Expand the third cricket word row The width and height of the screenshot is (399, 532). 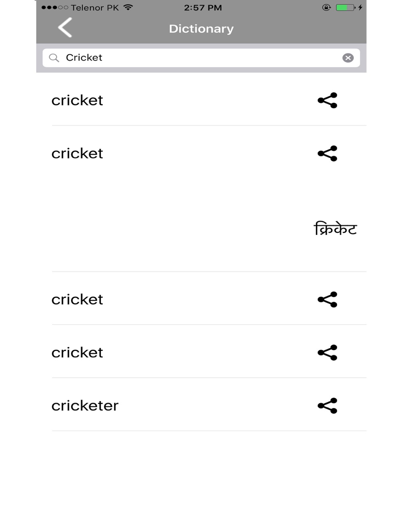[77, 299]
